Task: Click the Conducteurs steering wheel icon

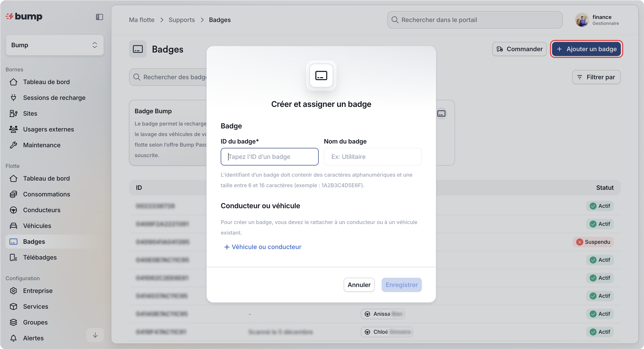Action: (13, 210)
